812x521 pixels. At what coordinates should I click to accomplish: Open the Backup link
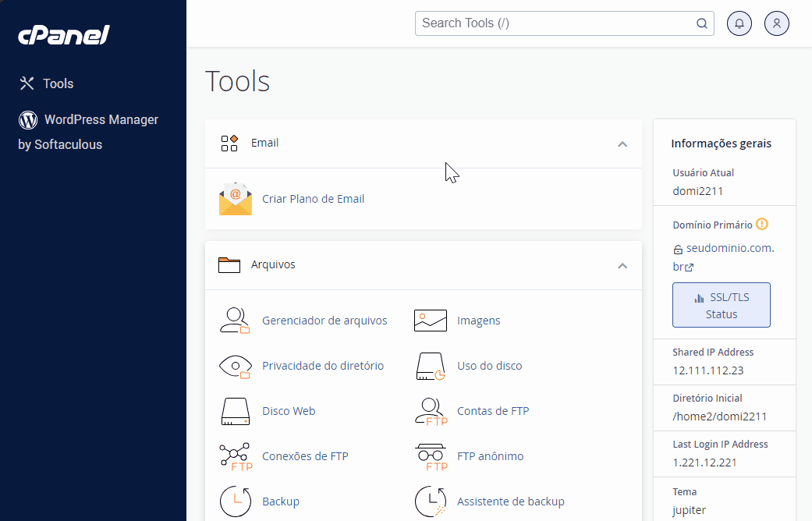coord(281,502)
